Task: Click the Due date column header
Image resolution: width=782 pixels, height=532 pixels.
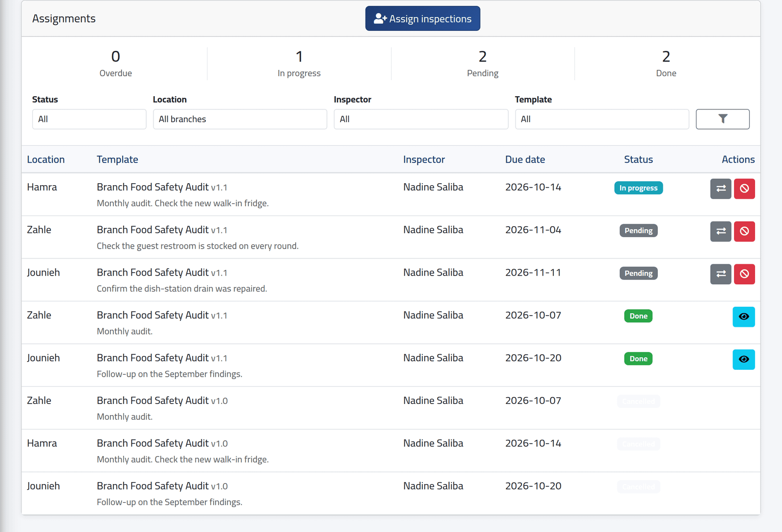Action: pos(525,159)
